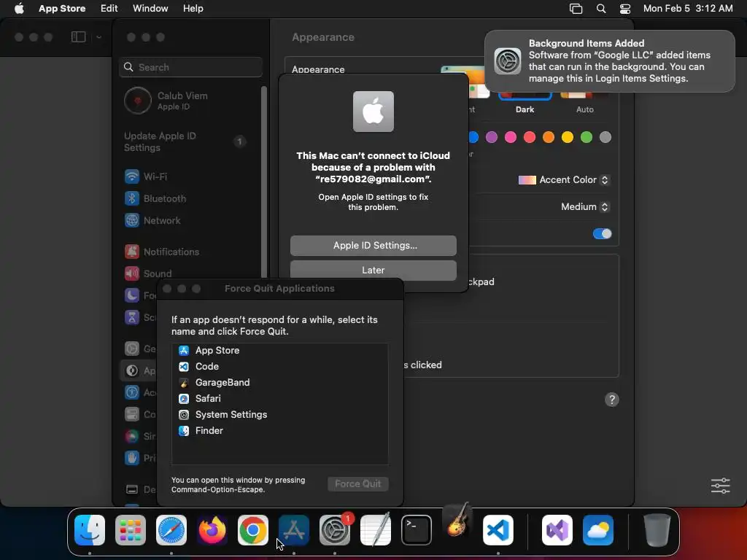Launch Terminal from the Dock
The width and height of the screenshot is (747, 560).
point(417,529)
